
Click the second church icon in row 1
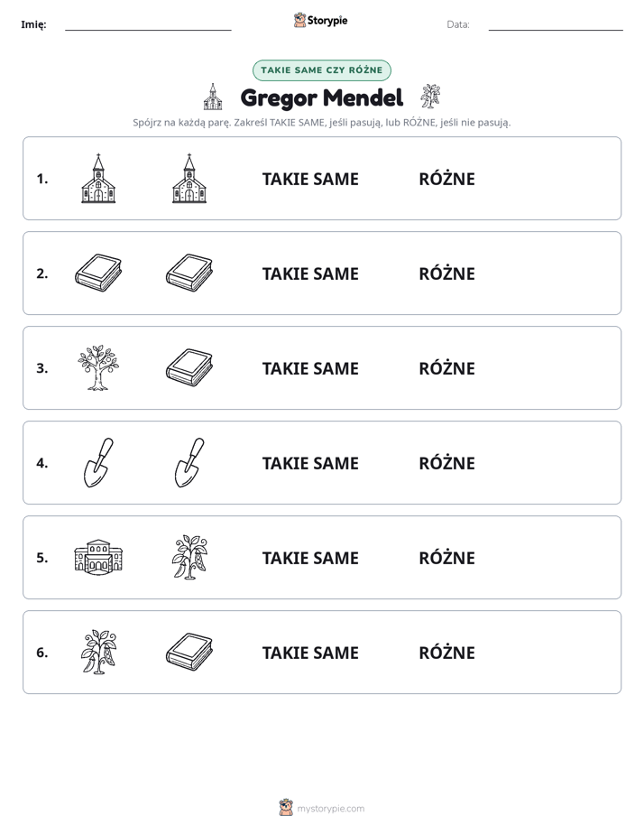pos(189,179)
